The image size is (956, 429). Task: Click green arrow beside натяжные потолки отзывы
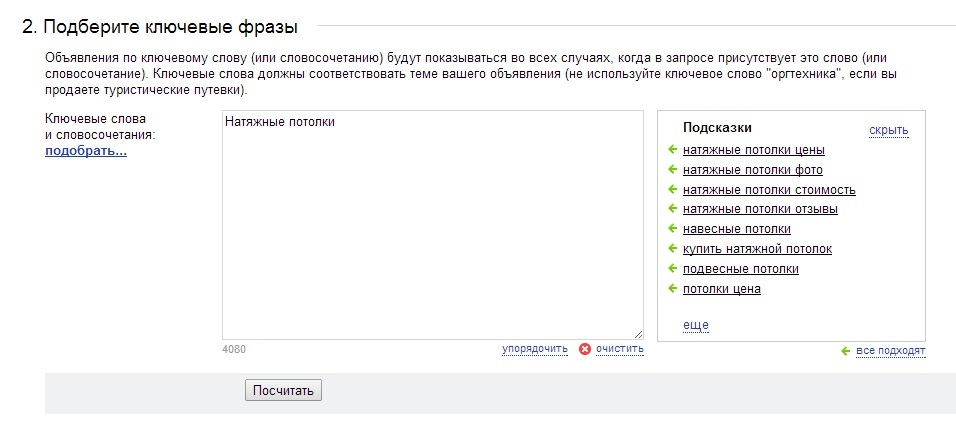pos(672,209)
